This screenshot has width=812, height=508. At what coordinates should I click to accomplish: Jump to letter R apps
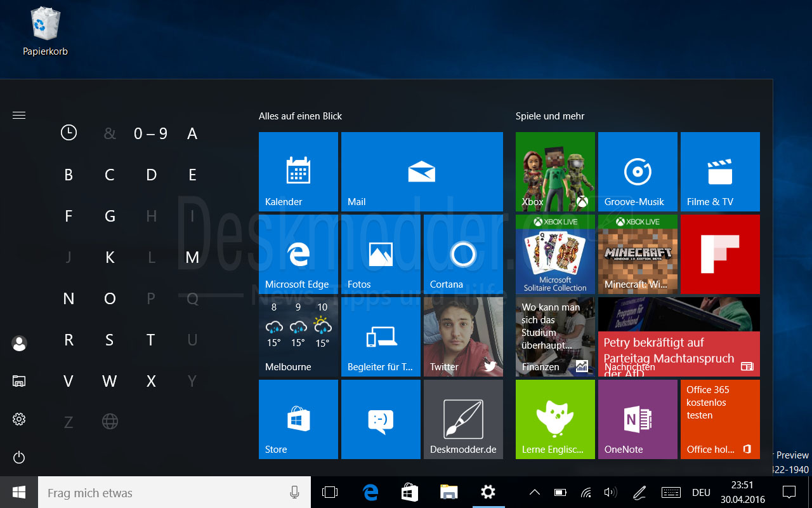tap(69, 340)
